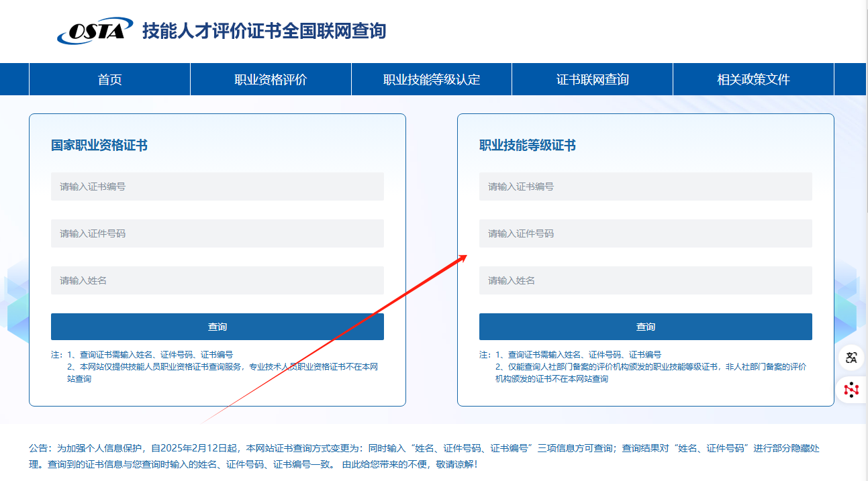The width and height of the screenshot is (868, 481).
Task: Click the OSTA logo in the header
Action: 91,31
